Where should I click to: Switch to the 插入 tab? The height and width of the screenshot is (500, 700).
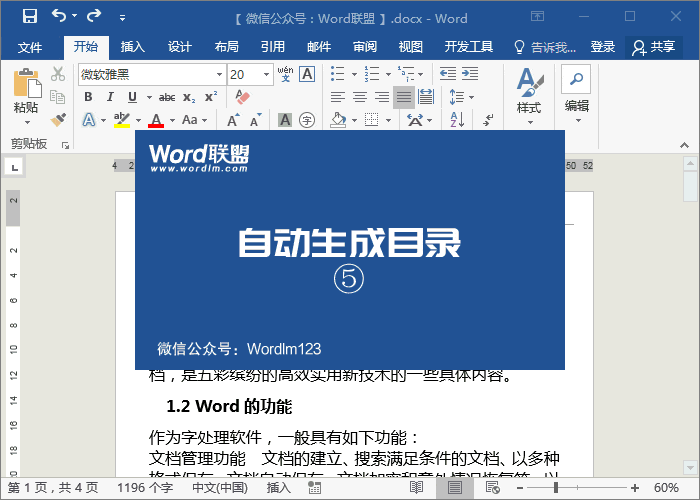pos(133,47)
